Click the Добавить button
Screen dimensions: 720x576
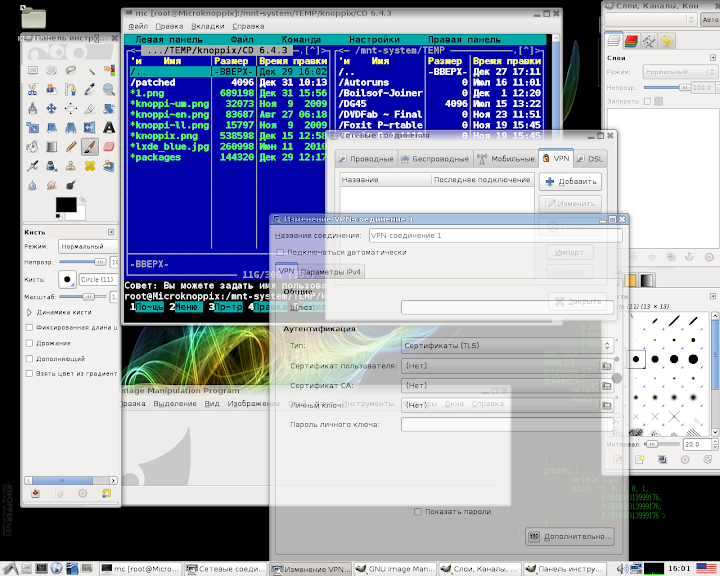point(570,181)
